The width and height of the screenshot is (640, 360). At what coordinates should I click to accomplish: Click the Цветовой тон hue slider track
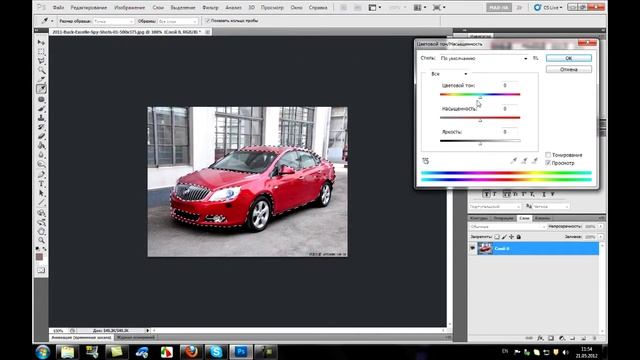pos(480,94)
